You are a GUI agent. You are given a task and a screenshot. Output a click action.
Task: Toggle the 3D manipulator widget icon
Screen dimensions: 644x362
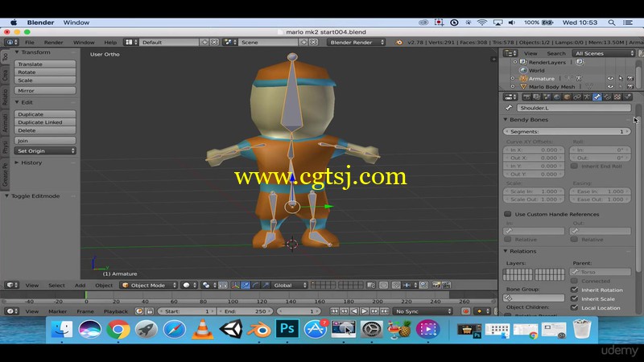point(235,286)
